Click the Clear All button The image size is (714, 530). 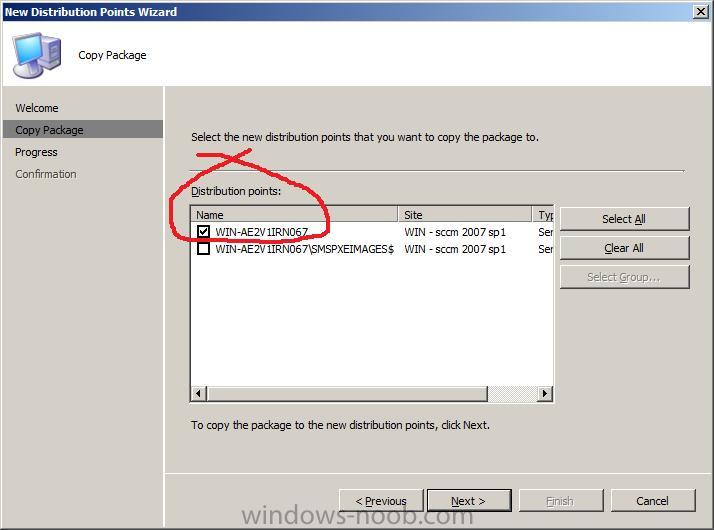click(x=624, y=248)
